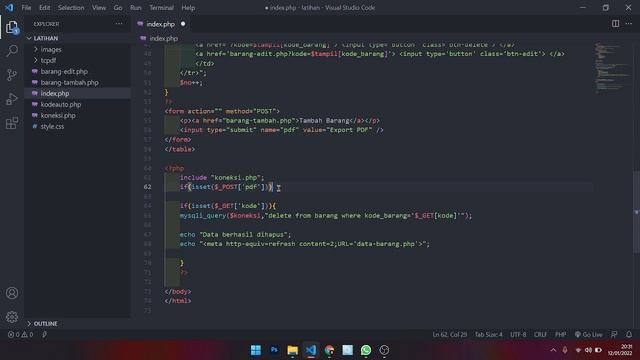The height and width of the screenshot is (360, 640).
Task: Click the Visual Studio Code taskbar icon
Action: click(x=311, y=350)
